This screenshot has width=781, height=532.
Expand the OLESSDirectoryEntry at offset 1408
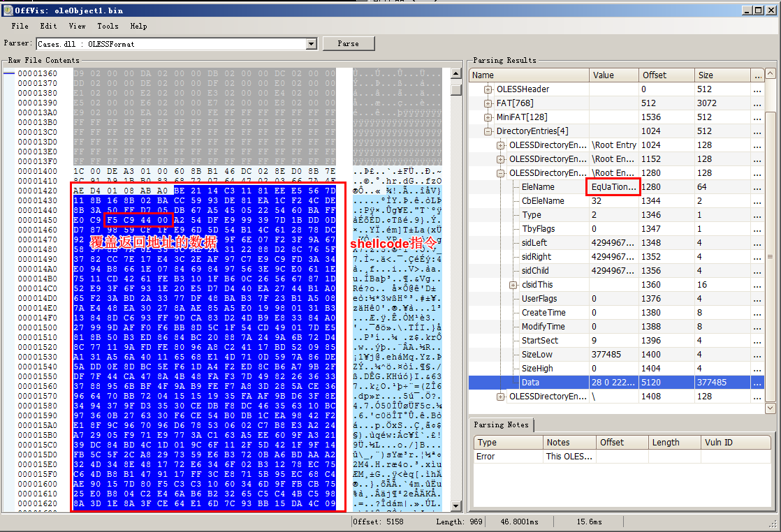pos(500,397)
